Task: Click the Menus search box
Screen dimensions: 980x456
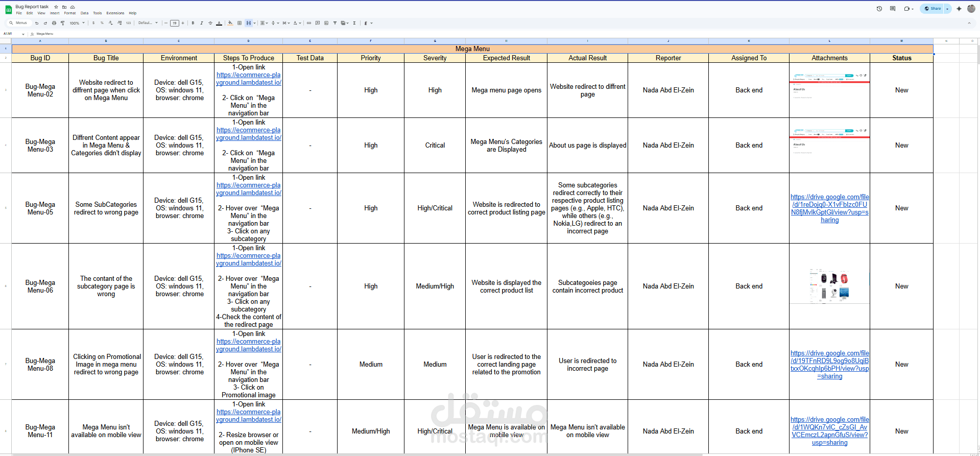Action: coord(19,23)
